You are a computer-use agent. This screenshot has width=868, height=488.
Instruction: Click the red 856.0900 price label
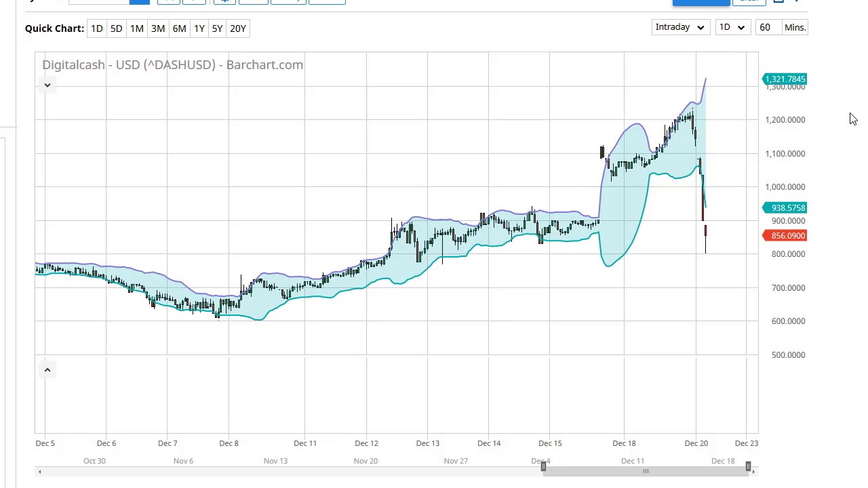click(785, 236)
